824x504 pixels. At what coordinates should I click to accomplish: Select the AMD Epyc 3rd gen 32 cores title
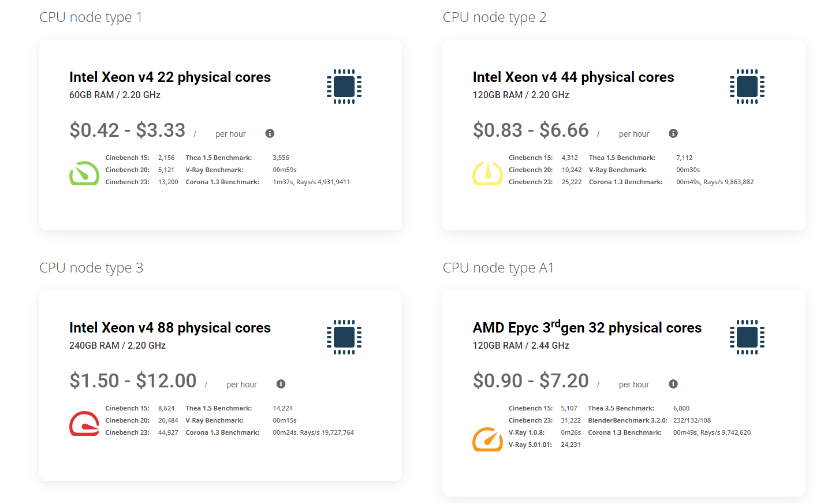point(587,327)
